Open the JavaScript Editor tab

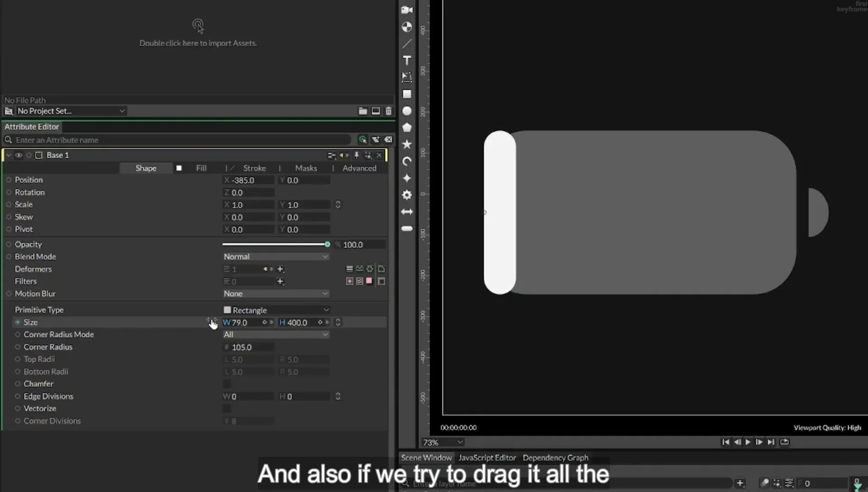[x=487, y=458]
